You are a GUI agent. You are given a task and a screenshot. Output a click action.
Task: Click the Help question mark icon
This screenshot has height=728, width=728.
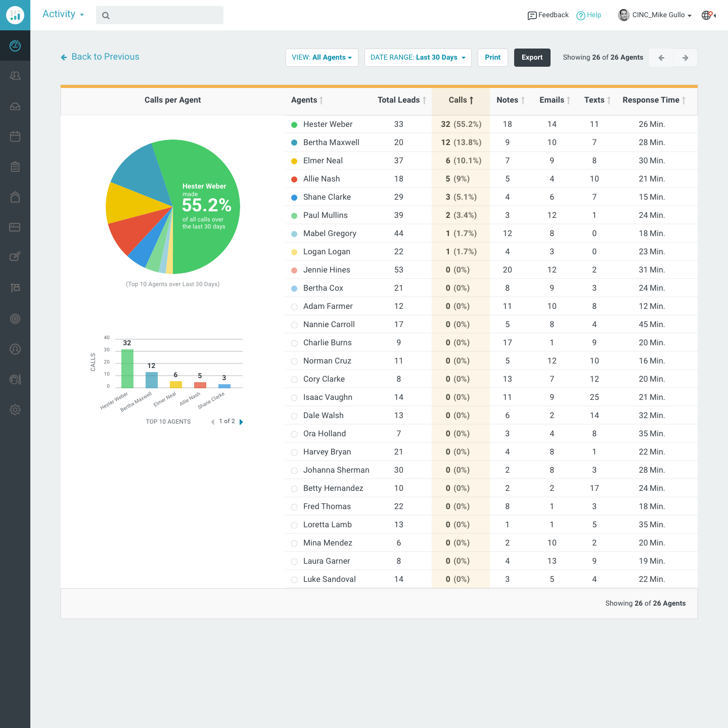point(581,16)
